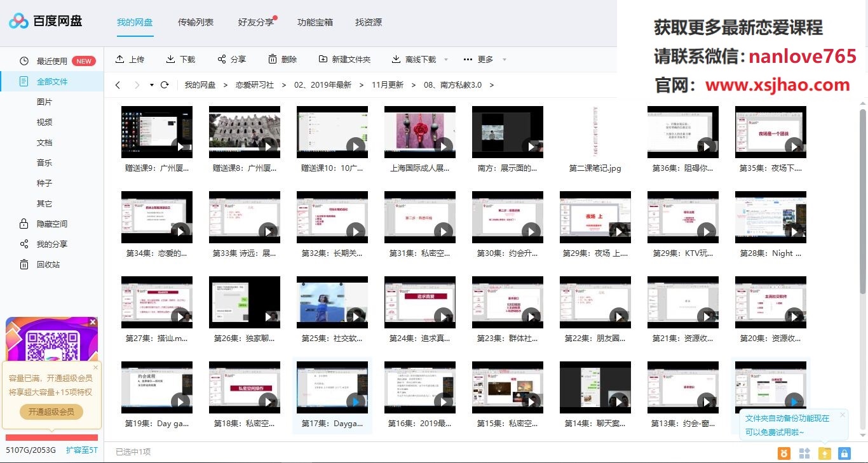This screenshot has height=463, width=868.
Task: Select the 第36集 video thumbnail
Action: [683, 132]
